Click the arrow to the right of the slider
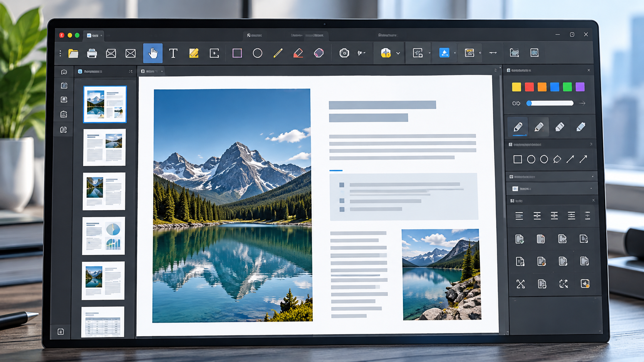644x362 pixels. (582, 103)
